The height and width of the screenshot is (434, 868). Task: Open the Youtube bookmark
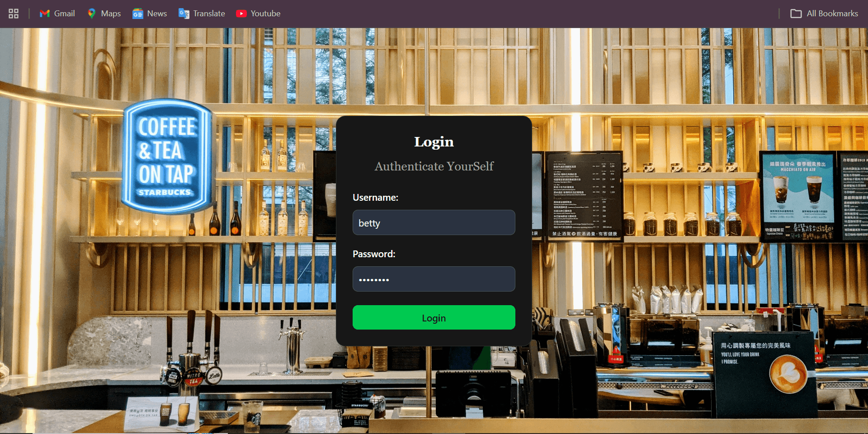point(258,14)
